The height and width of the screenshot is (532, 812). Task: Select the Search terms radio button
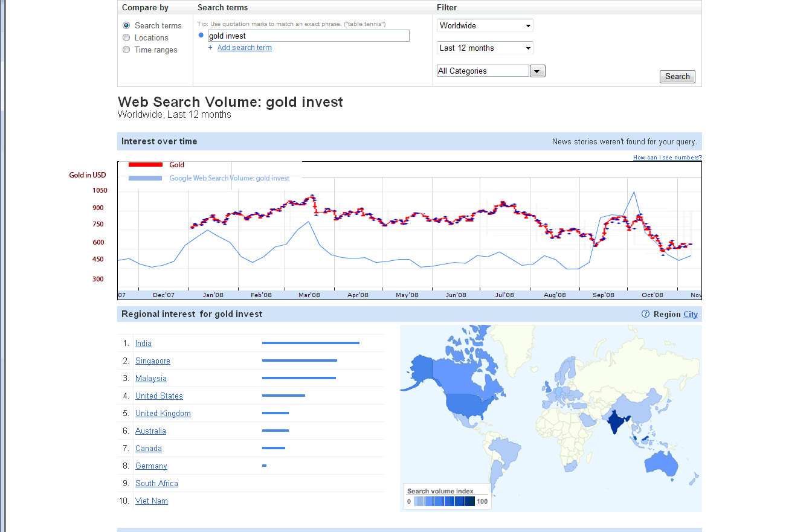[126, 26]
